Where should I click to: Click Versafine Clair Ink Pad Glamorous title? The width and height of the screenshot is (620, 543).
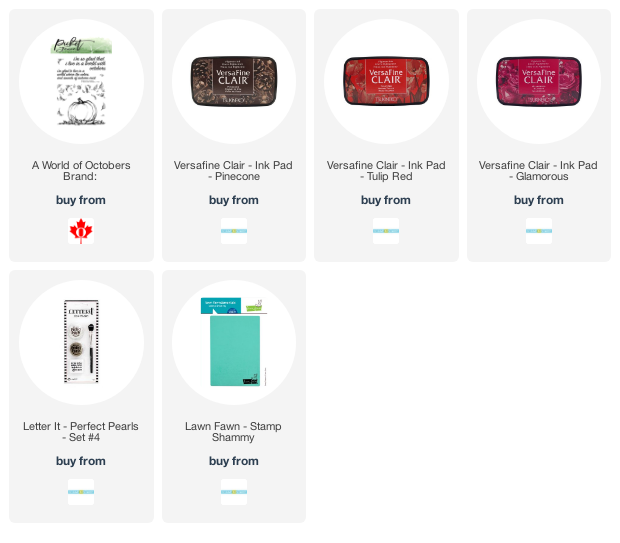[x=539, y=171]
